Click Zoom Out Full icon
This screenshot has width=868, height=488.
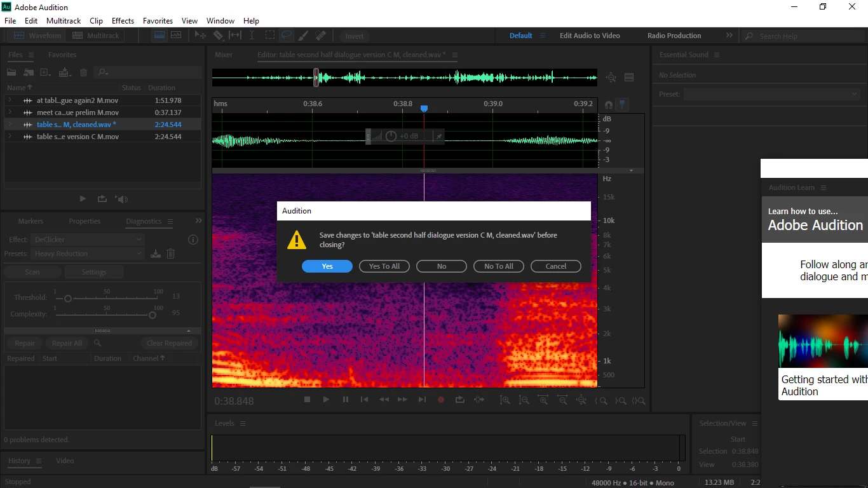click(x=581, y=400)
